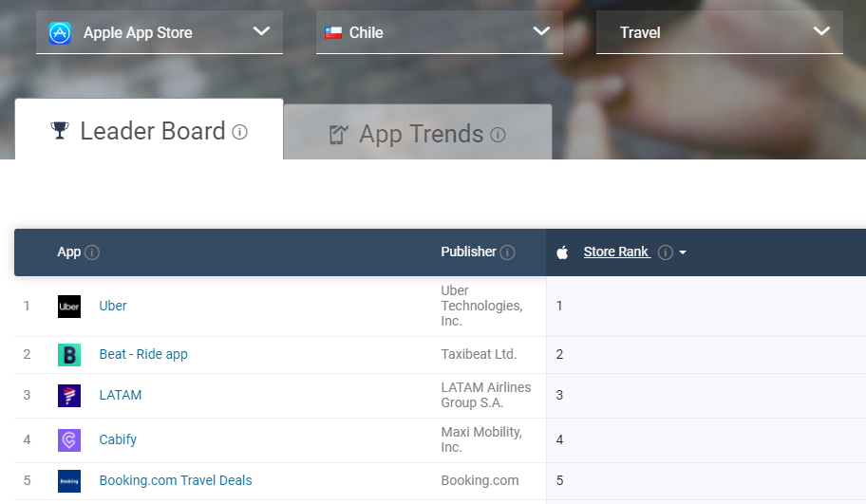This screenshot has height=504, width=866.
Task: Click the App column header
Action: (69, 252)
